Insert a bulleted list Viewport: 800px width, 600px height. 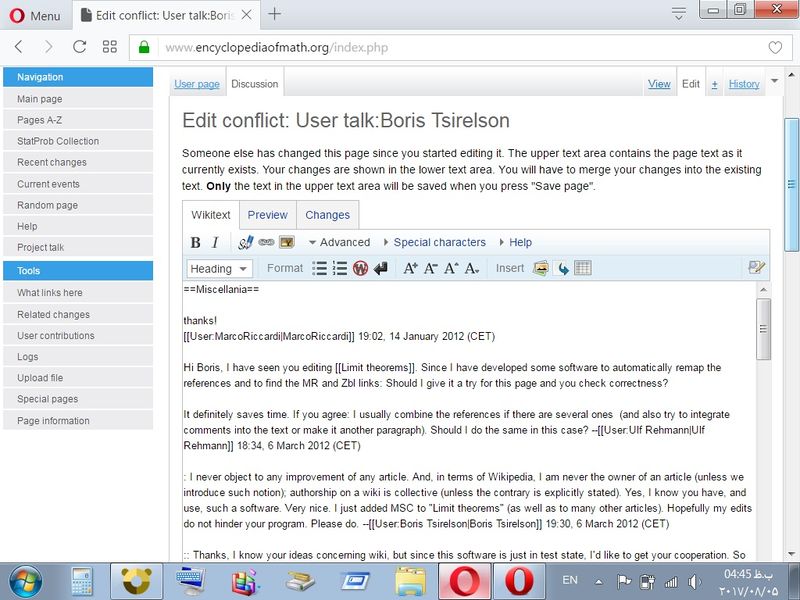(320, 268)
